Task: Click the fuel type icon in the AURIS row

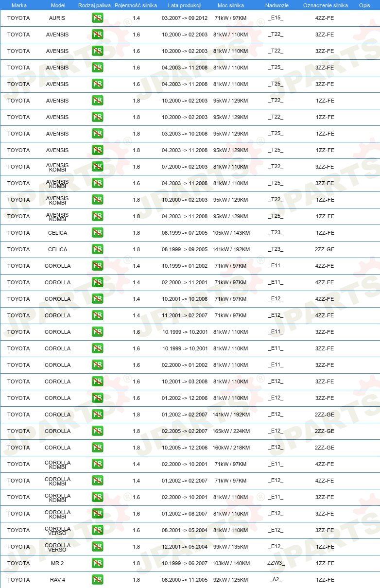Action: coord(97,18)
